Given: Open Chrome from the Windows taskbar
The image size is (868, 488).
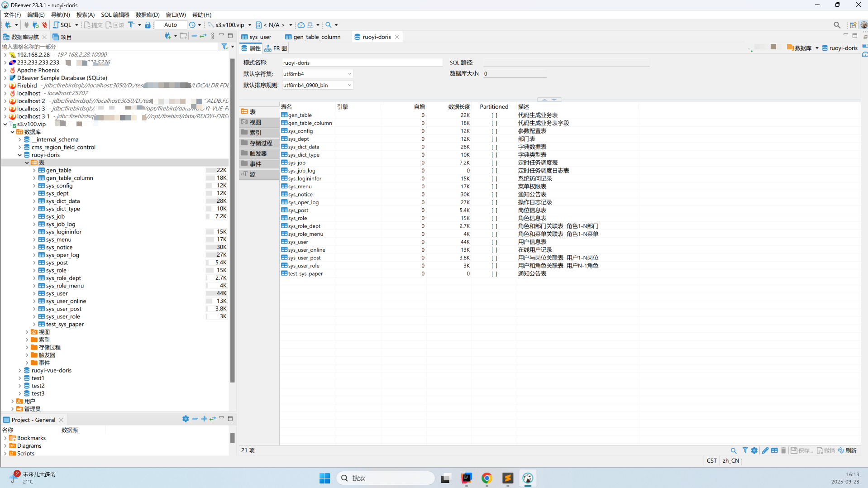Looking at the screenshot, I should click(x=487, y=478).
